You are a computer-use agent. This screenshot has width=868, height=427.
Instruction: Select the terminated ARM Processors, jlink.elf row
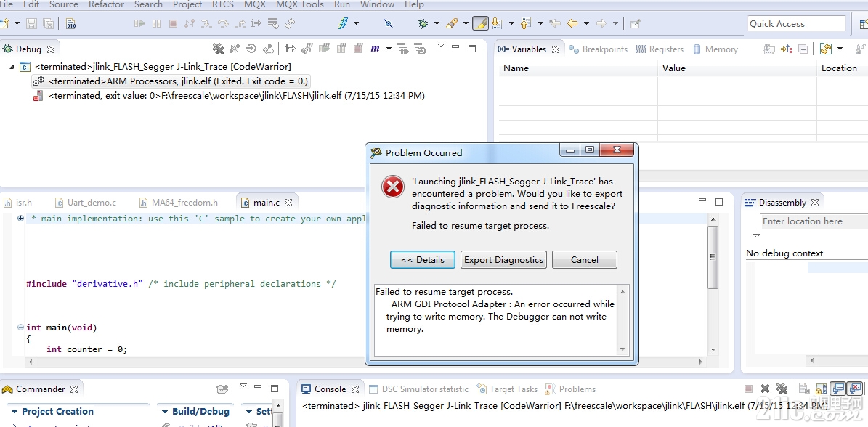coord(171,81)
